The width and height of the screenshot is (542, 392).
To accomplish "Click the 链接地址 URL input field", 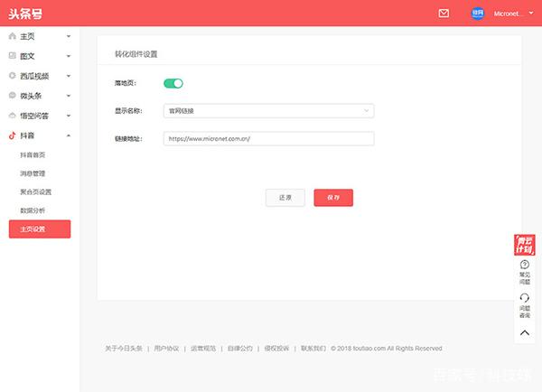I will click(x=268, y=138).
